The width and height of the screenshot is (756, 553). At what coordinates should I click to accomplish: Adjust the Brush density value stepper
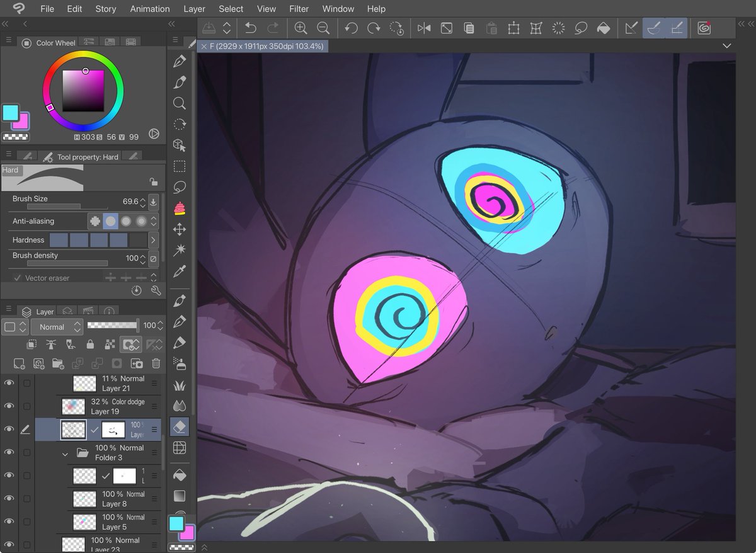coord(142,258)
